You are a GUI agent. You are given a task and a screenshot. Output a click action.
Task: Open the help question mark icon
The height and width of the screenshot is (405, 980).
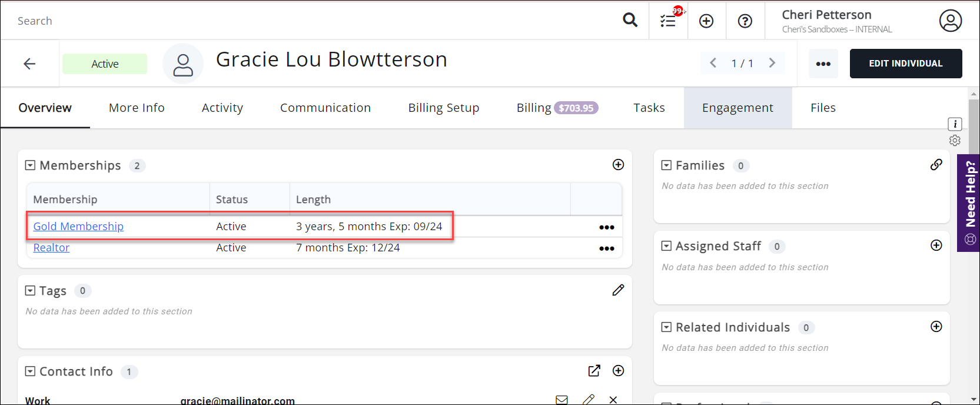pos(745,21)
